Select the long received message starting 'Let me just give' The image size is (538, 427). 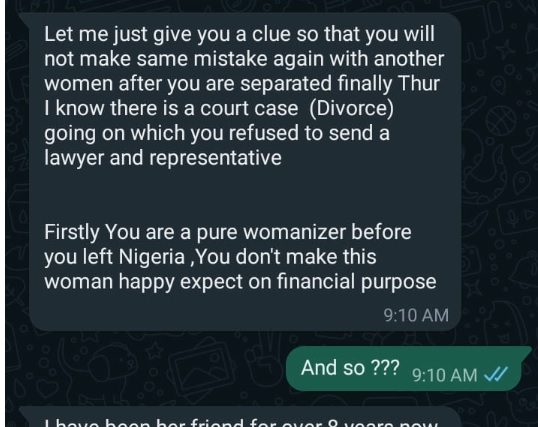point(245,172)
